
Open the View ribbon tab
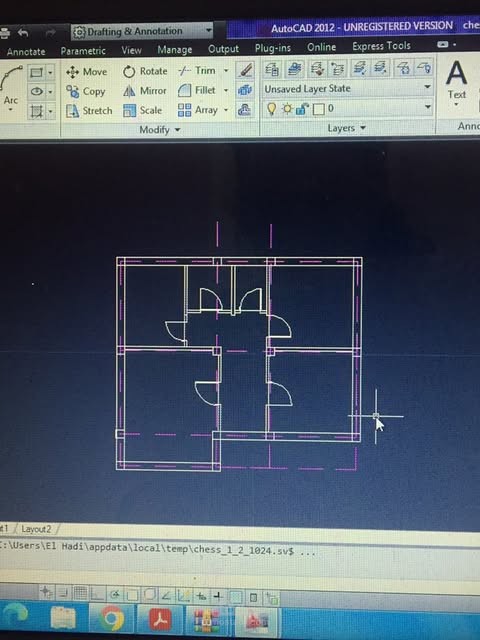click(x=131, y=50)
